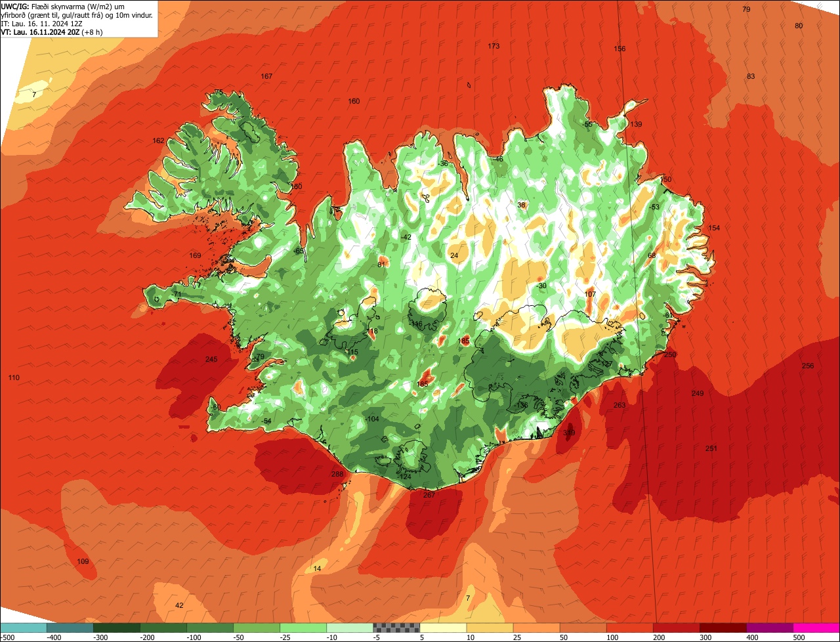
Task: Click the flux value 256 near the eastern edge
Action: 808,366
